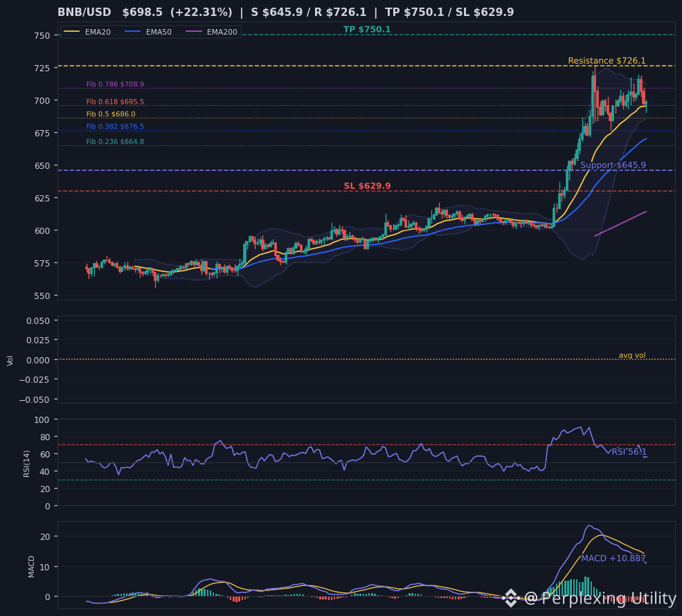Click the Fib 0.786 $708.9 label
Screen dimensions: 682x616
click(115, 84)
